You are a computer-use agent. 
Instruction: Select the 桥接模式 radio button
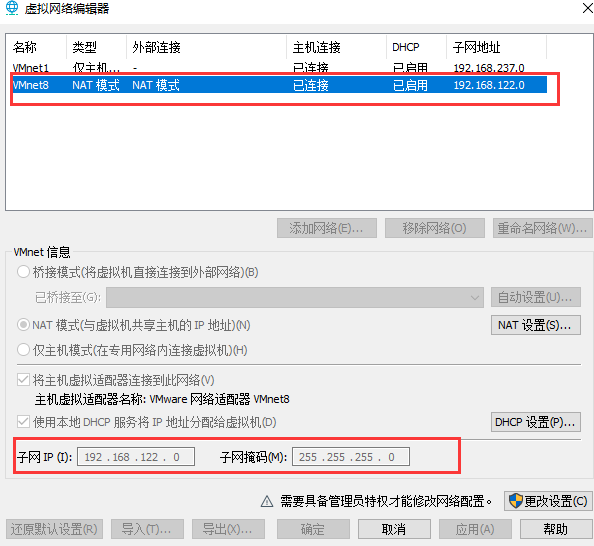coord(23,272)
